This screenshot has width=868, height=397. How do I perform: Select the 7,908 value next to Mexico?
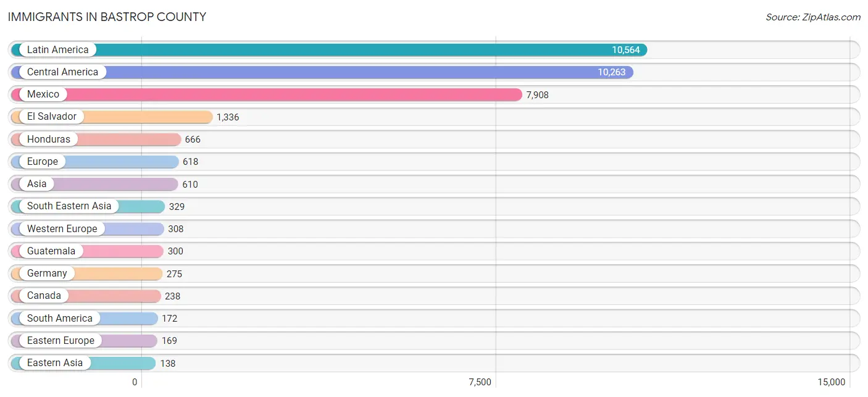tap(537, 95)
